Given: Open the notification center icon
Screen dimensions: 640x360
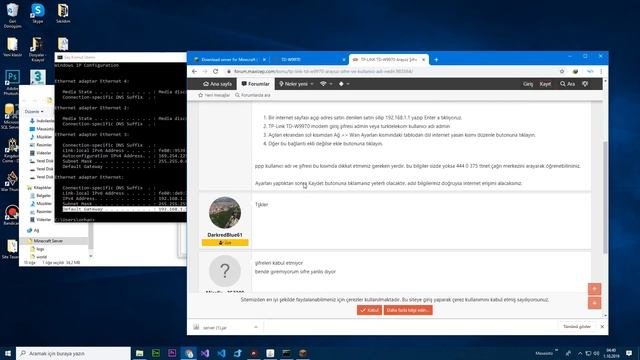Looking at the screenshot, I should click(629, 353).
